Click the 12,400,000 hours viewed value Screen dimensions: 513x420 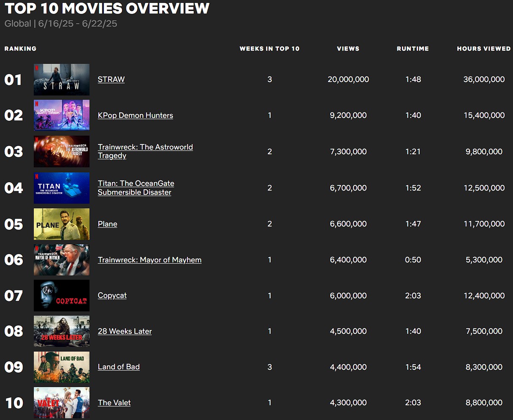[x=484, y=295]
